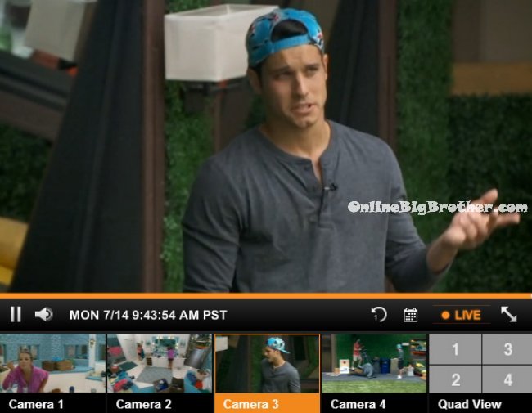The width and height of the screenshot is (532, 413).
Task: Choose quad tile number 1
Action: click(455, 349)
